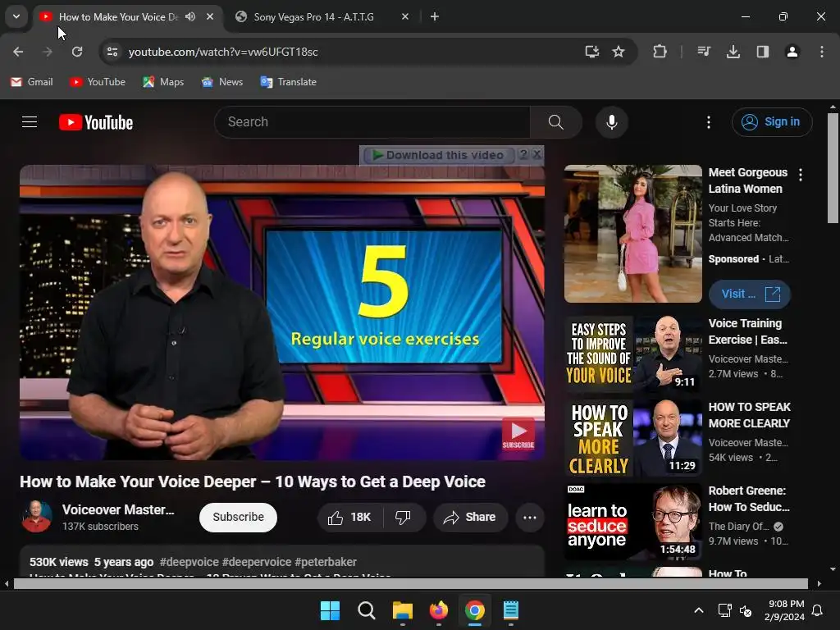Share the video
Image resolution: width=840 pixels, height=630 pixels.
pyautogui.click(x=470, y=517)
